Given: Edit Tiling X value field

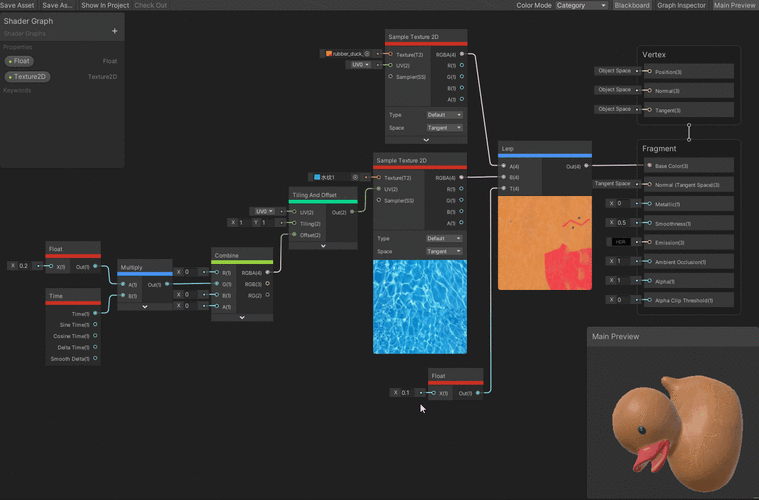Looking at the screenshot, I should 243,223.
